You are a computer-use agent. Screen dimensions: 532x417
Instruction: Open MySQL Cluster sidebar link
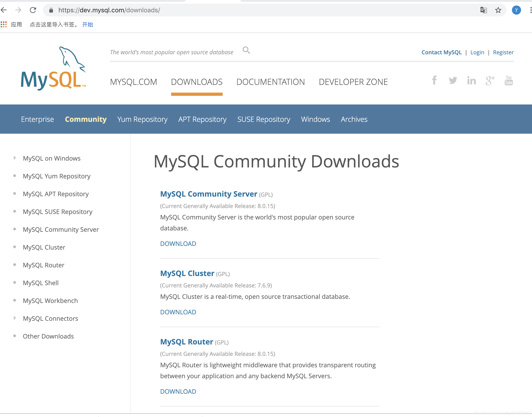pyautogui.click(x=44, y=247)
